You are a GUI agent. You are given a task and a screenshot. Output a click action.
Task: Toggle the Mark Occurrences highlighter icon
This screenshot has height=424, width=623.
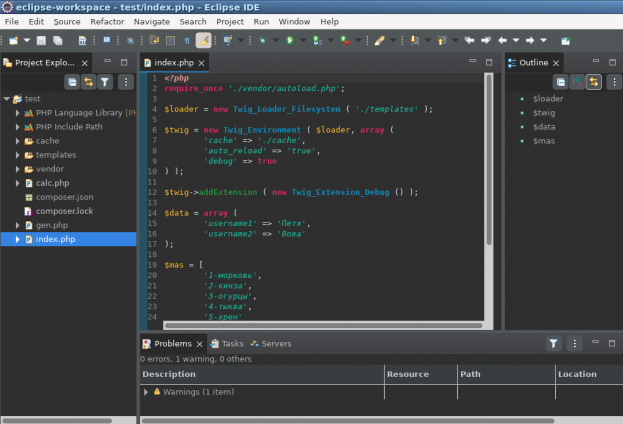tap(203, 41)
